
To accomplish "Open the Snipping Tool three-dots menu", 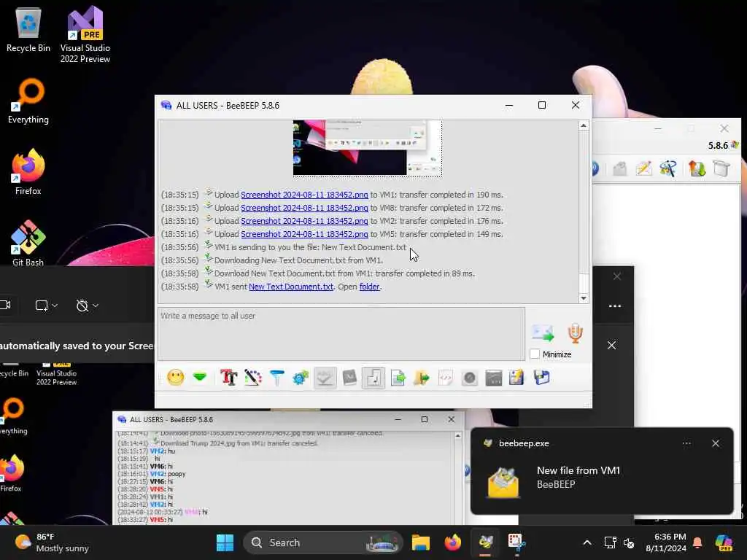I will coord(614,306).
